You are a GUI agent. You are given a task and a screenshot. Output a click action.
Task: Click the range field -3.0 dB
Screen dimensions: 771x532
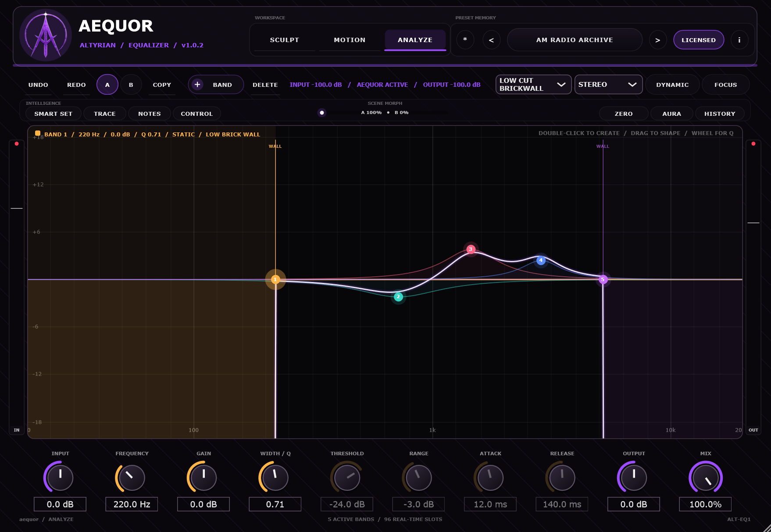tap(418, 504)
